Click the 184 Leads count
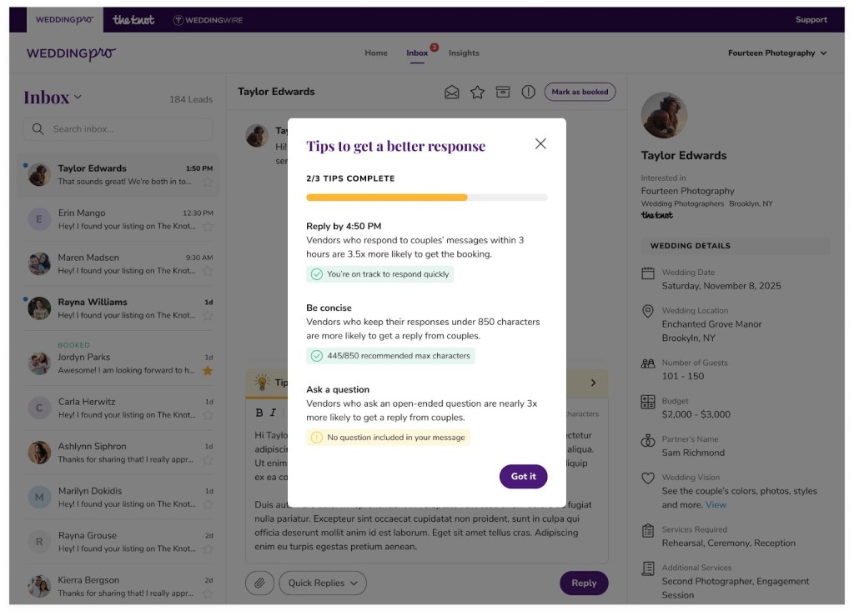Image resolution: width=854 pixels, height=616 pixels. pyautogui.click(x=191, y=99)
